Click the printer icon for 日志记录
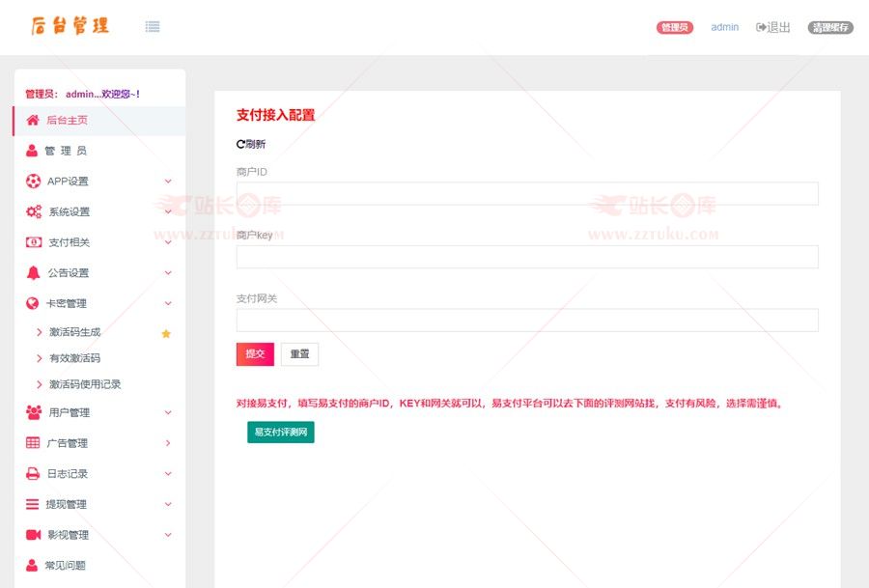869x588 pixels. tap(33, 474)
